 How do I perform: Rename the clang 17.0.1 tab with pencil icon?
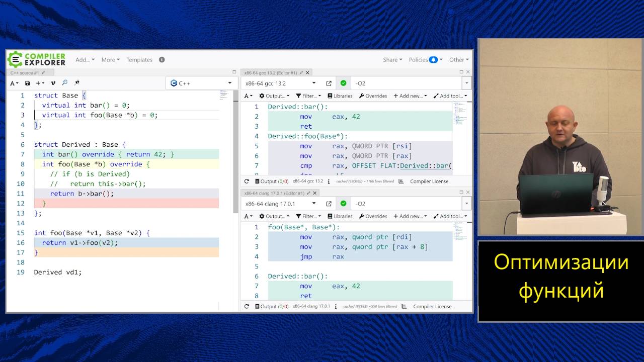coord(309,193)
